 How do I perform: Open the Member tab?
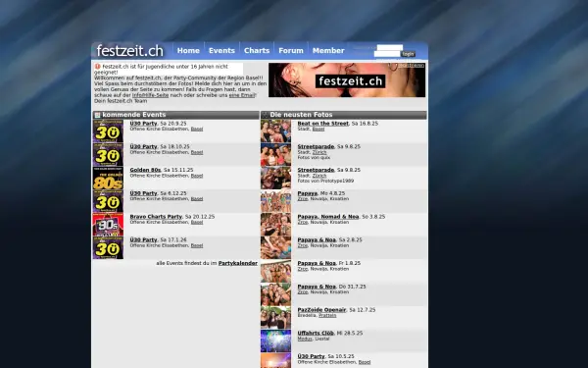click(328, 51)
